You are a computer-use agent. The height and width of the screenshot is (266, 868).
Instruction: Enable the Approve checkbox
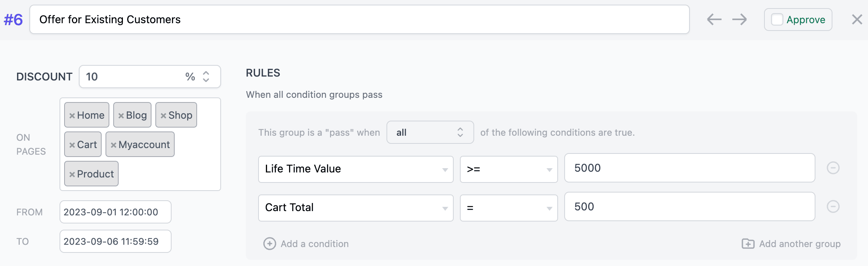coord(777,19)
